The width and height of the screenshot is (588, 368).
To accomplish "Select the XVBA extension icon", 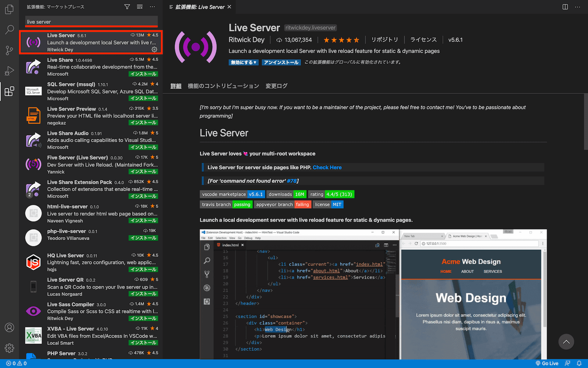I will point(33,336).
